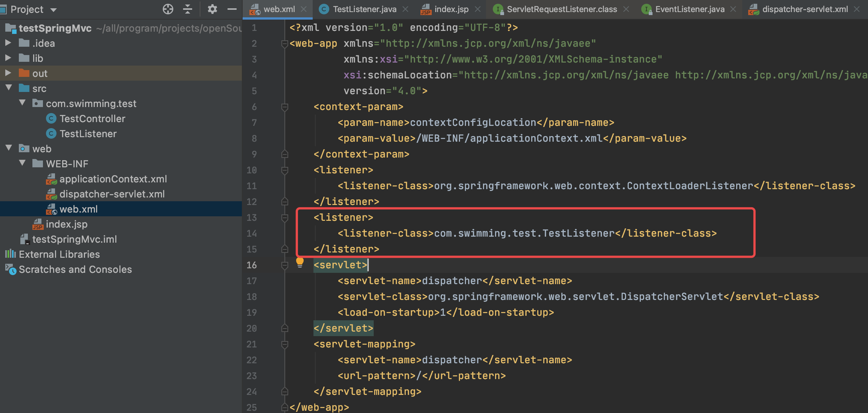The width and height of the screenshot is (868, 413).
Task: Click line number 13 in gutter
Action: (x=251, y=218)
